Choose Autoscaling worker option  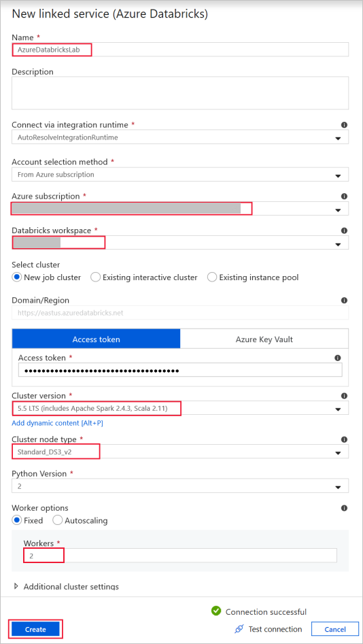80,520
